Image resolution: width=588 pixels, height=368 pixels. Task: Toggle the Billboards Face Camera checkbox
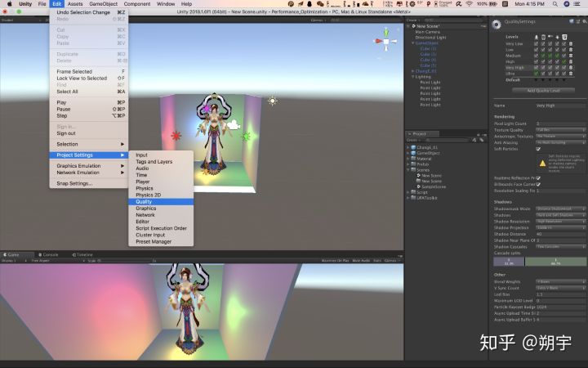click(538, 184)
